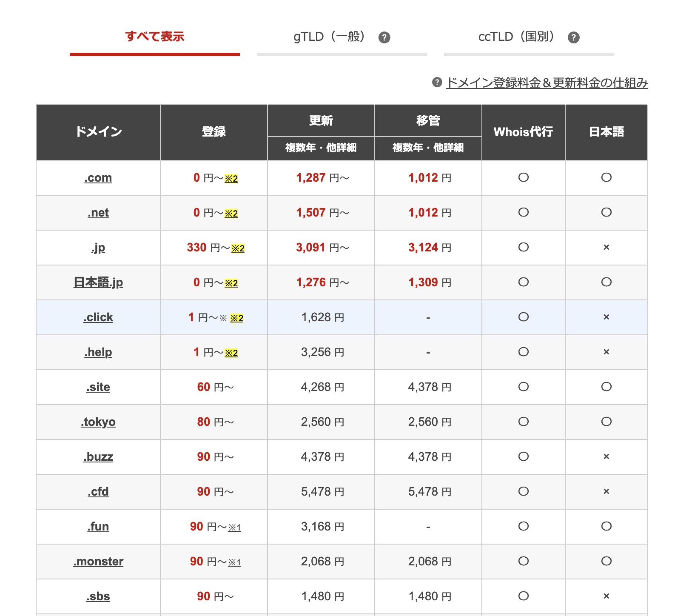Click ※2 note in 日本語.jp row
Image resolution: width=689 pixels, height=616 pixels.
click(231, 283)
